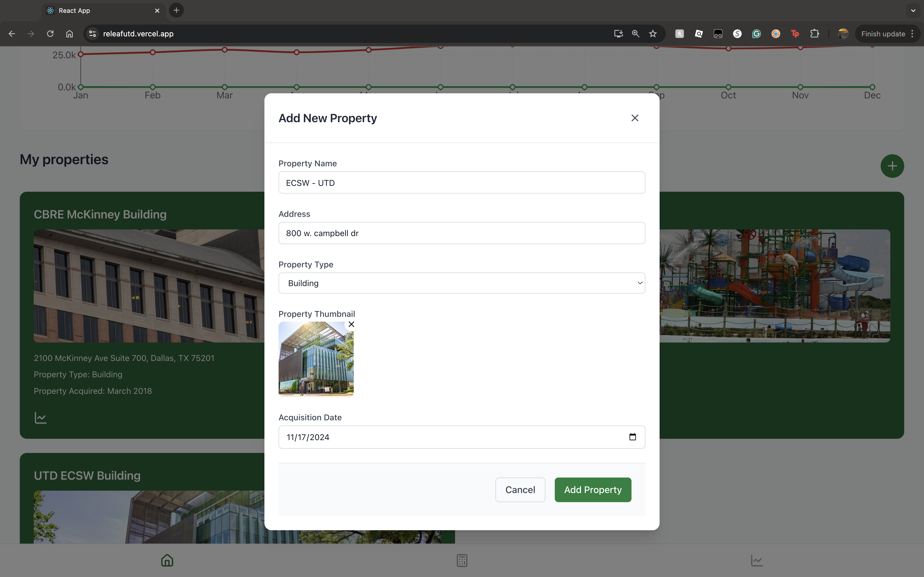The image size is (924, 577).
Task: Click the Address input field
Action: point(462,233)
